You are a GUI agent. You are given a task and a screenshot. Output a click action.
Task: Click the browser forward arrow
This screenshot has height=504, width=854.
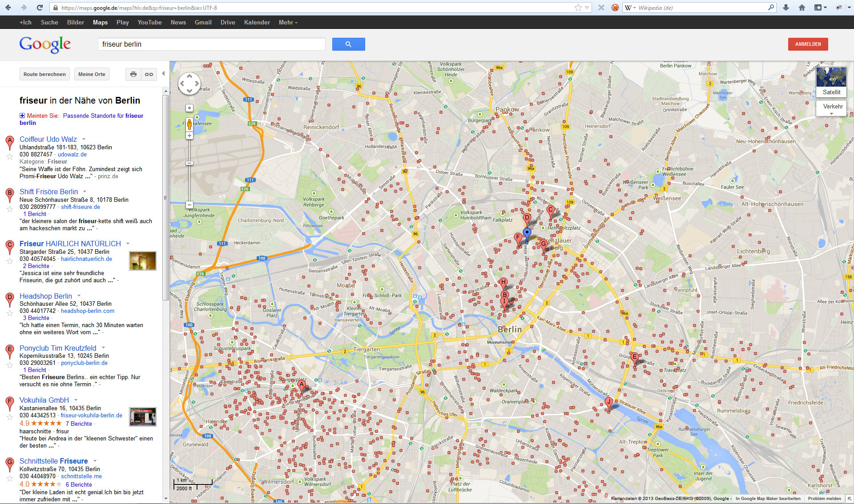coord(24,8)
